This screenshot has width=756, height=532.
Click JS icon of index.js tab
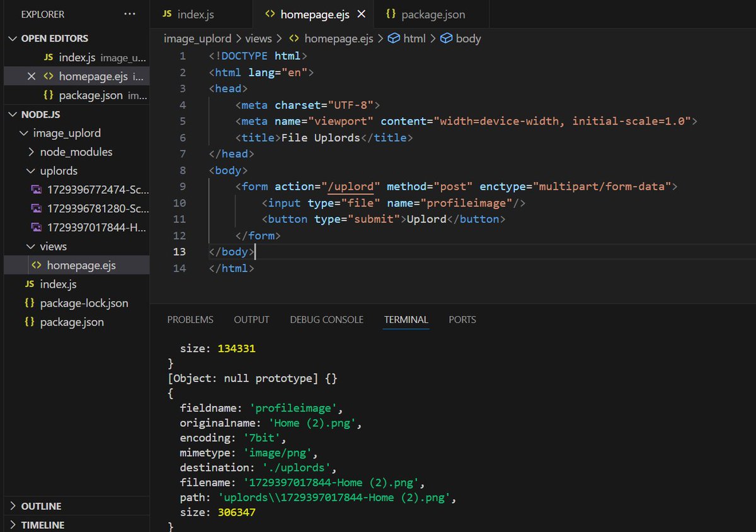pos(167,14)
